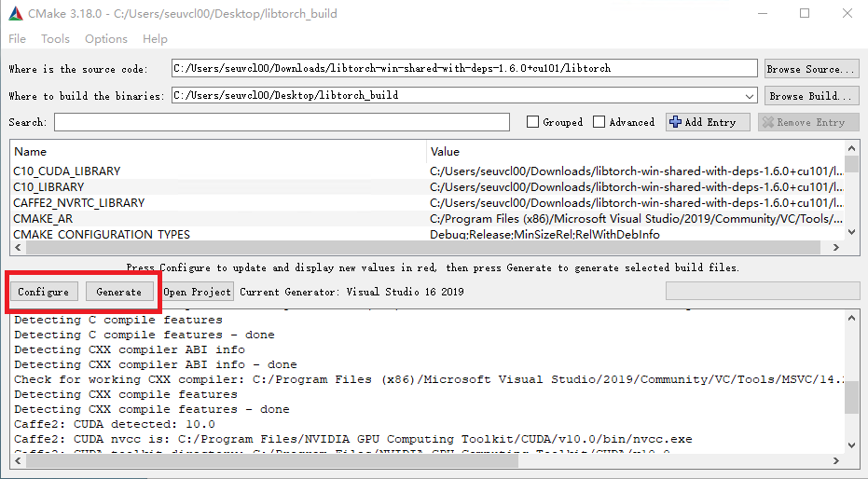Click the Browse Source button

[x=810, y=69]
